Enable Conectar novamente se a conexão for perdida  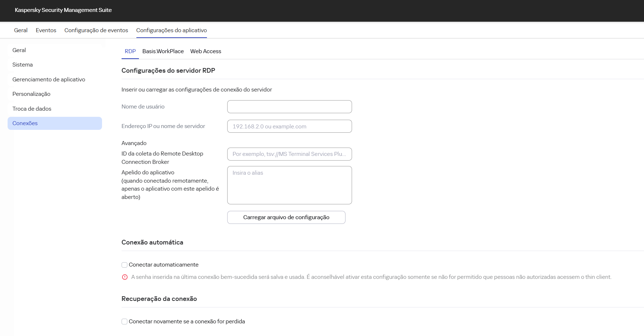point(124,321)
